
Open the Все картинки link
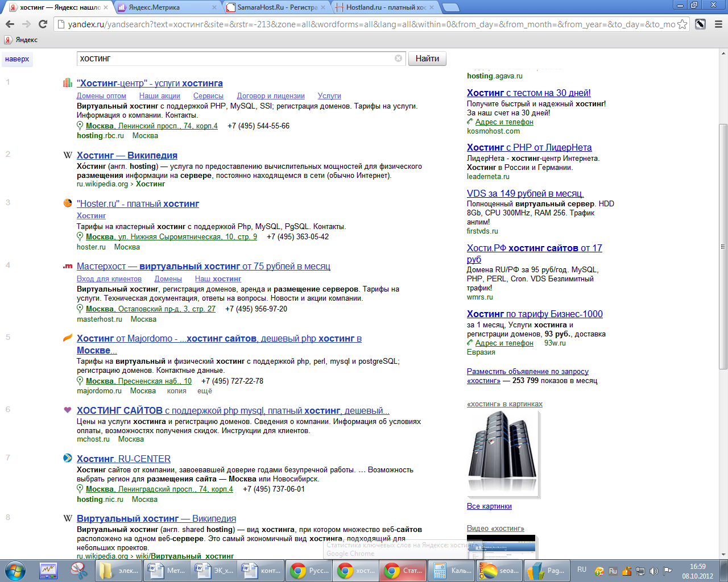coord(489,506)
